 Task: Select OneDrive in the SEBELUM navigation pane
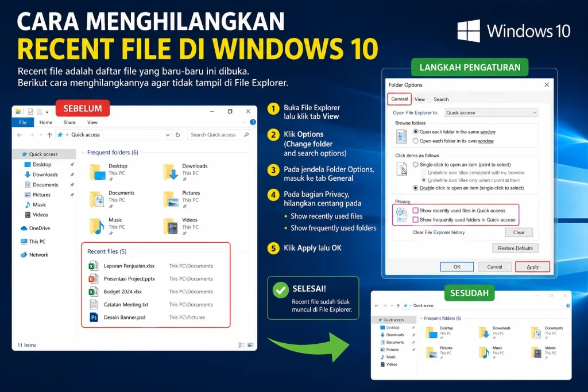coord(36,228)
